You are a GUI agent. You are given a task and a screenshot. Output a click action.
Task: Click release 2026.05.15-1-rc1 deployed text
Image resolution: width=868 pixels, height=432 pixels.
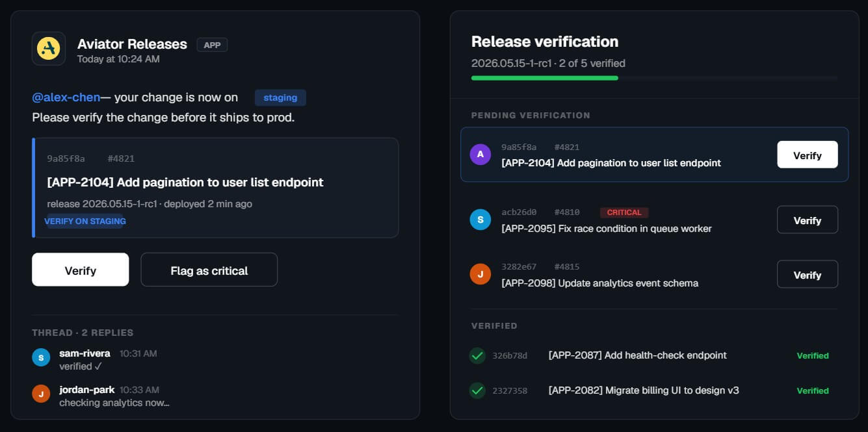[150, 204]
